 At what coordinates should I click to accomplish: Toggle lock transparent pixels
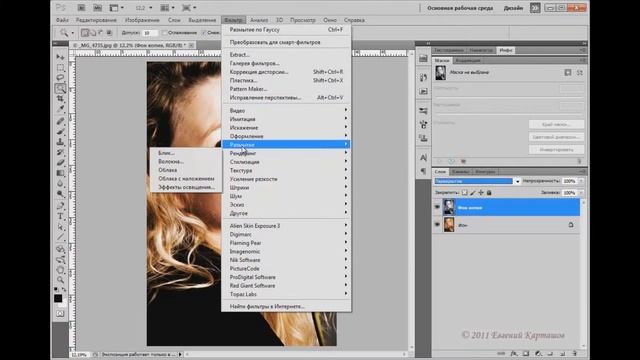[x=464, y=193]
